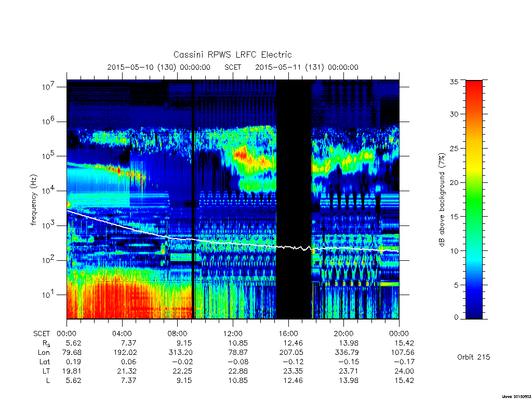The height and width of the screenshot is (399, 532).
Task: Click colorbar tick value '20'
Action: coord(454,182)
